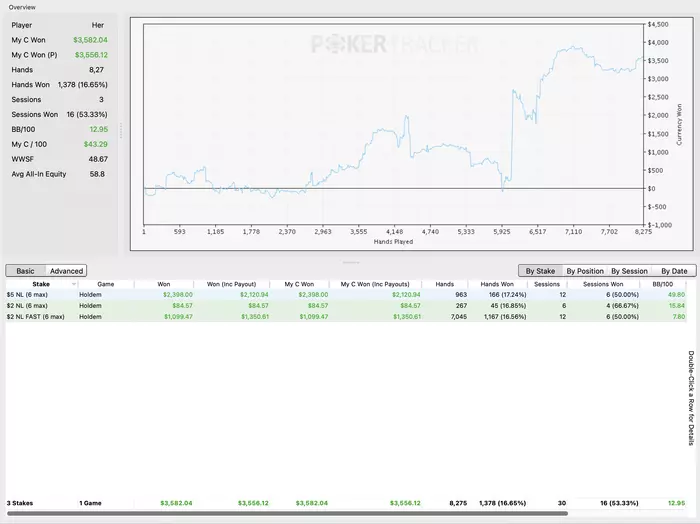Click the Hands Played axis label
Viewport: 700px width, 524px height.
(393, 241)
